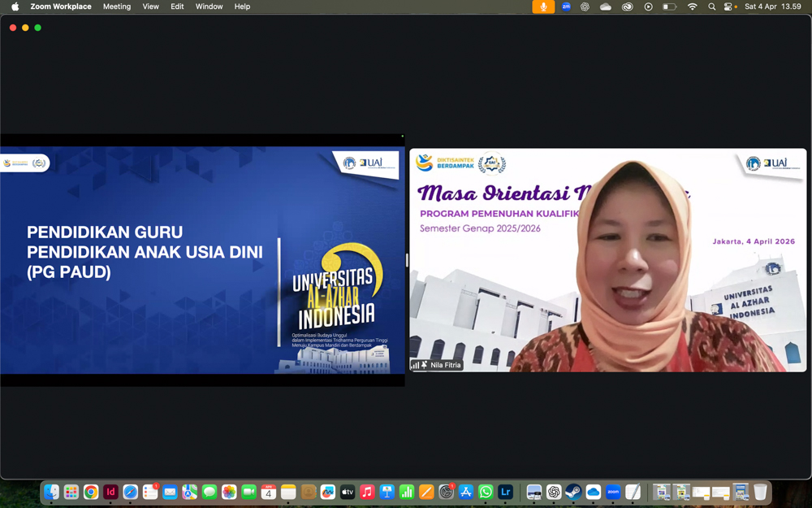Select the PG PAUD shared slide

click(x=201, y=260)
